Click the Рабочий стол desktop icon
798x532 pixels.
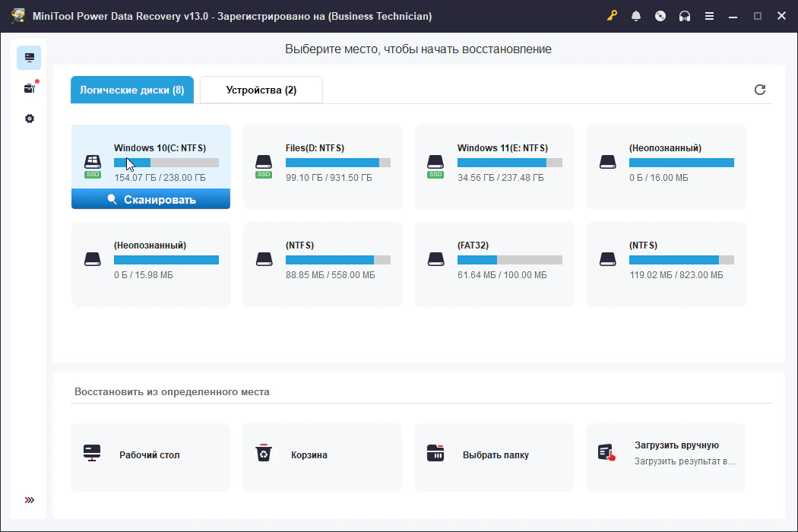pyautogui.click(x=92, y=453)
